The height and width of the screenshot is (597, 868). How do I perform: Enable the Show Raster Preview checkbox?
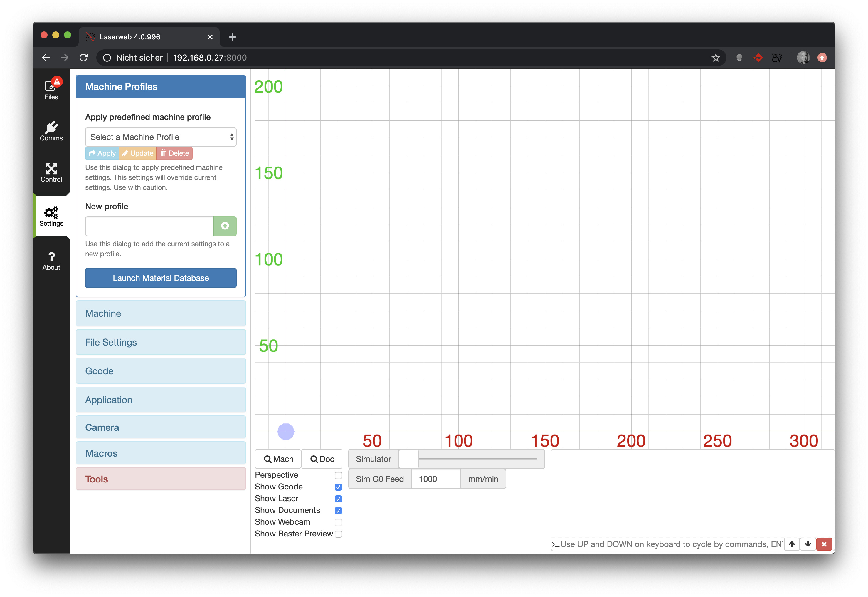[x=338, y=534]
